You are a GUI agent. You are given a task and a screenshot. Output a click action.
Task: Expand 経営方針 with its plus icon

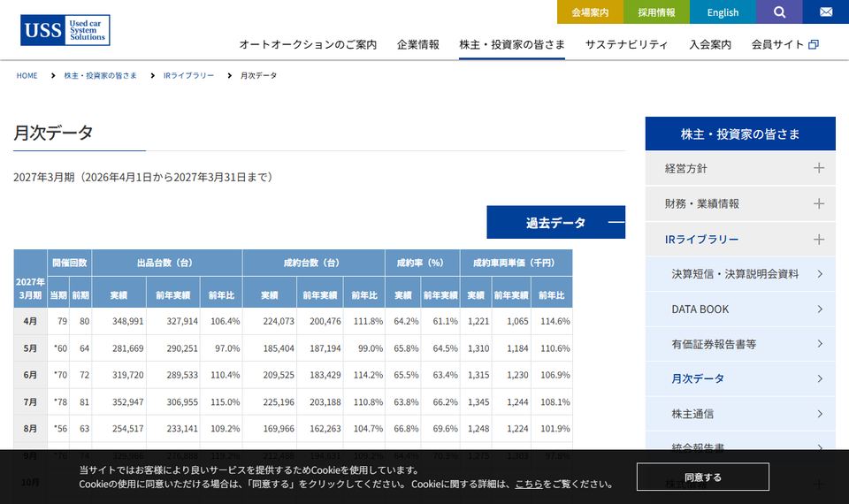click(819, 168)
